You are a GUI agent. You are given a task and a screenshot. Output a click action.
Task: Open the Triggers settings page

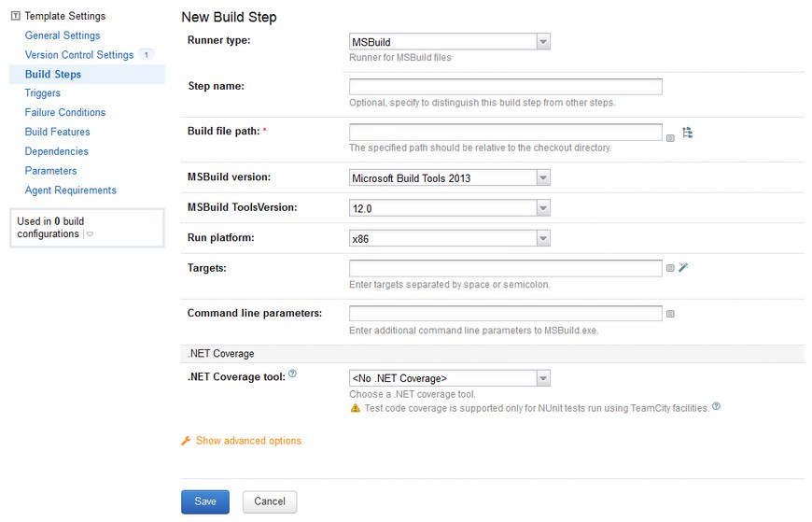click(43, 93)
